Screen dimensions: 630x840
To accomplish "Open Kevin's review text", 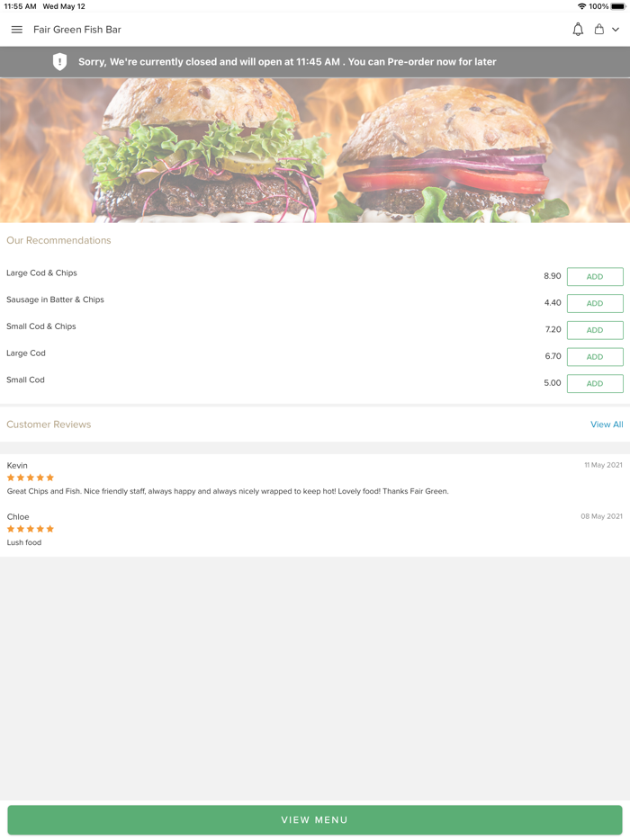I will pyautogui.click(x=228, y=491).
